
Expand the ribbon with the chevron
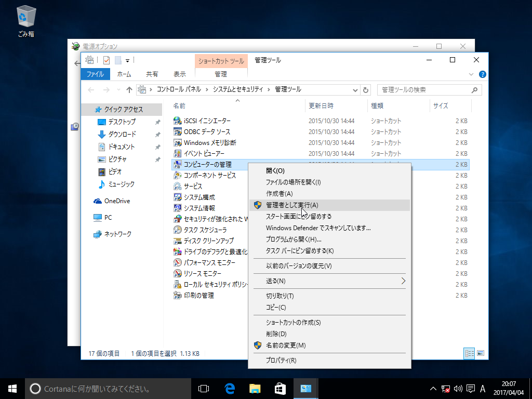[471, 74]
